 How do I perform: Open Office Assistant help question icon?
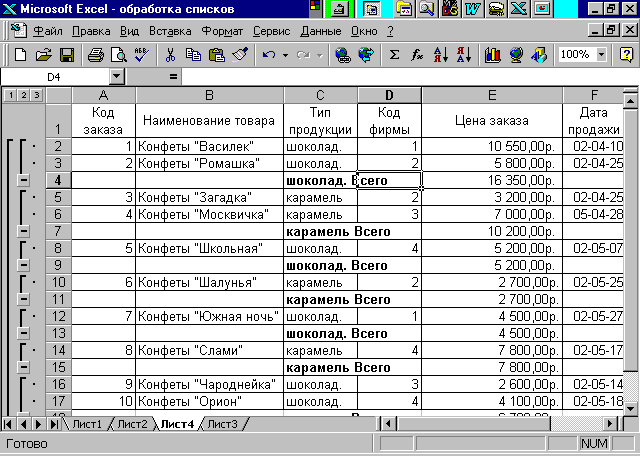[x=627, y=54]
